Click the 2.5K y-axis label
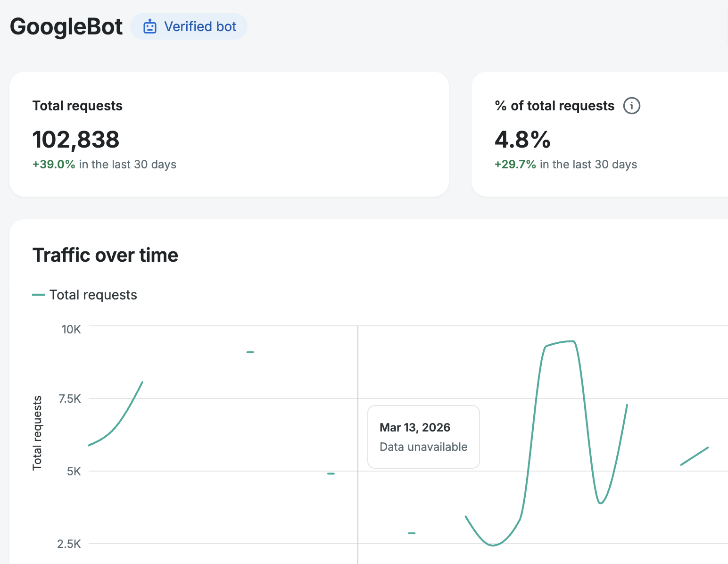This screenshot has height=564, width=728. [x=69, y=544]
